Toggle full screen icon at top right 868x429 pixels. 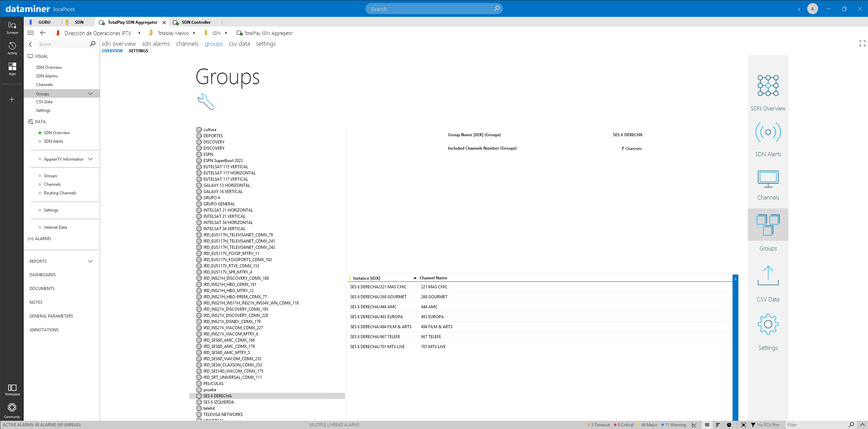click(862, 43)
